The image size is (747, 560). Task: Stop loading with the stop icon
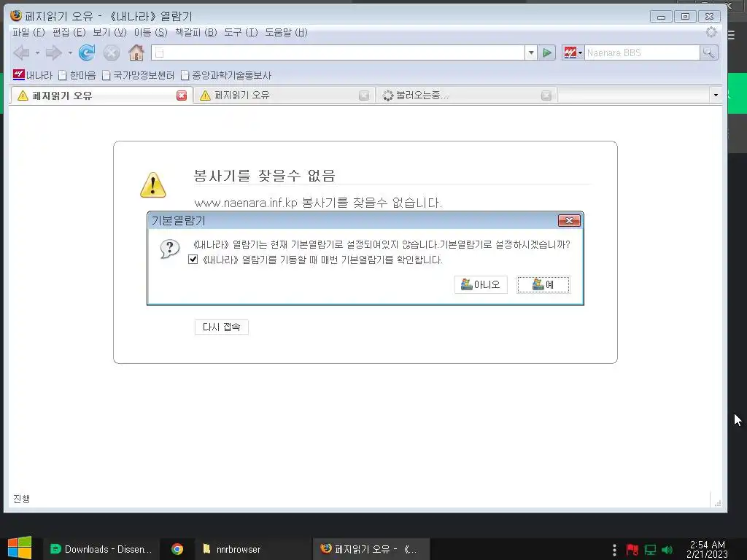(112, 52)
